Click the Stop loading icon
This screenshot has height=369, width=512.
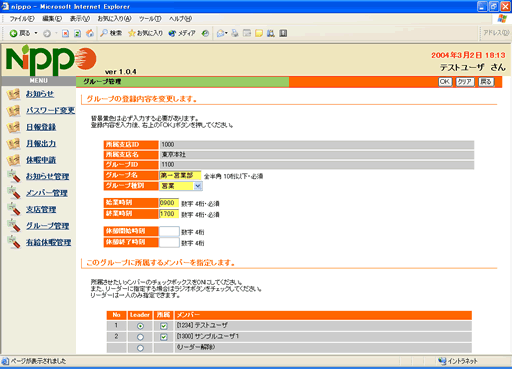point(65,33)
